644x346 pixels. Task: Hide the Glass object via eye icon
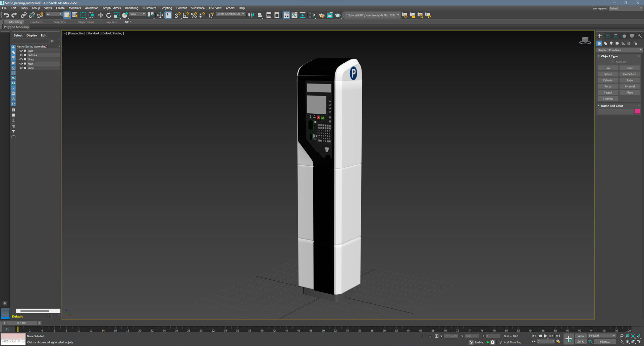coord(21,59)
